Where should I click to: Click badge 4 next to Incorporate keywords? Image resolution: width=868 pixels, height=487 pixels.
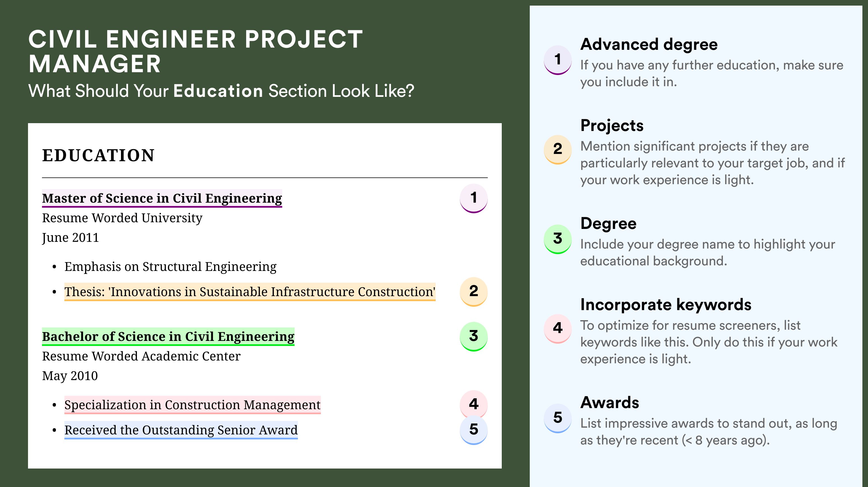click(x=558, y=329)
